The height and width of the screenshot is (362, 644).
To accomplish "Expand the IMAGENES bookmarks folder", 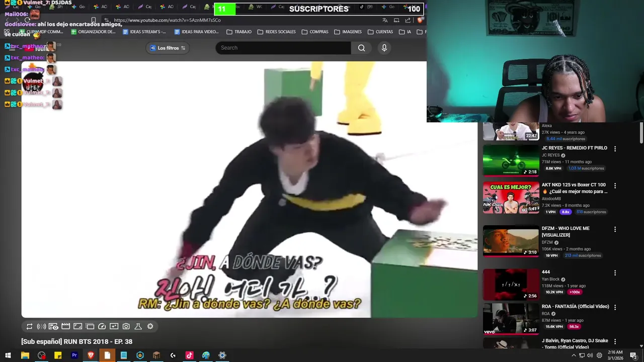I will coord(348,32).
